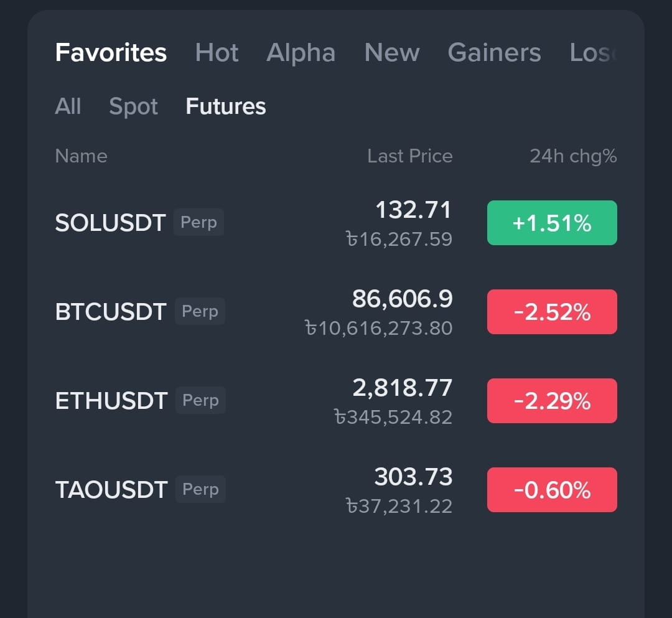This screenshot has height=618, width=672.
Task: Open the Alpha tab
Action: click(301, 53)
